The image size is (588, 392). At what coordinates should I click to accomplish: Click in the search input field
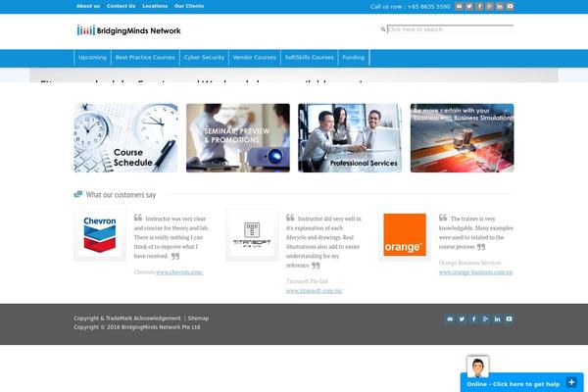(x=450, y=29)
